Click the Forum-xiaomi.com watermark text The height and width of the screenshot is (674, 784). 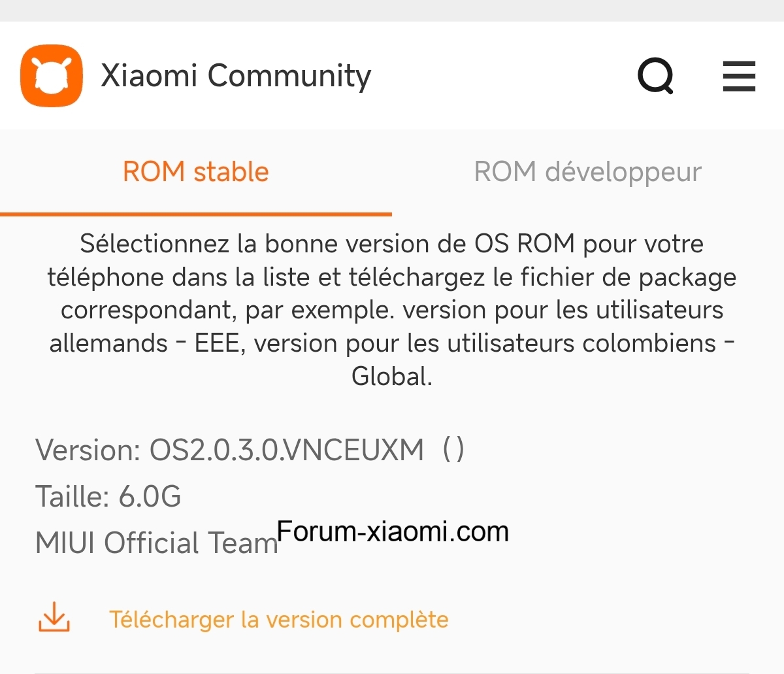pos(393,531)
